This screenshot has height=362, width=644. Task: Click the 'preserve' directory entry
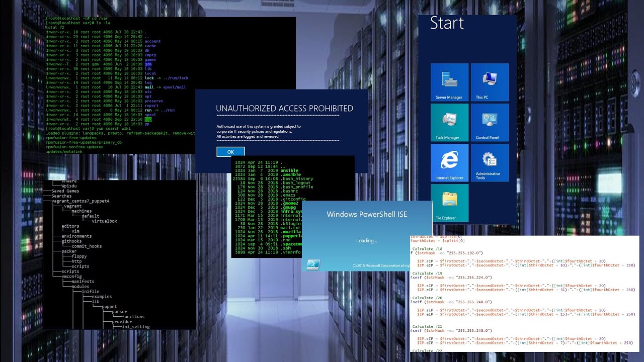pos(153,101)
